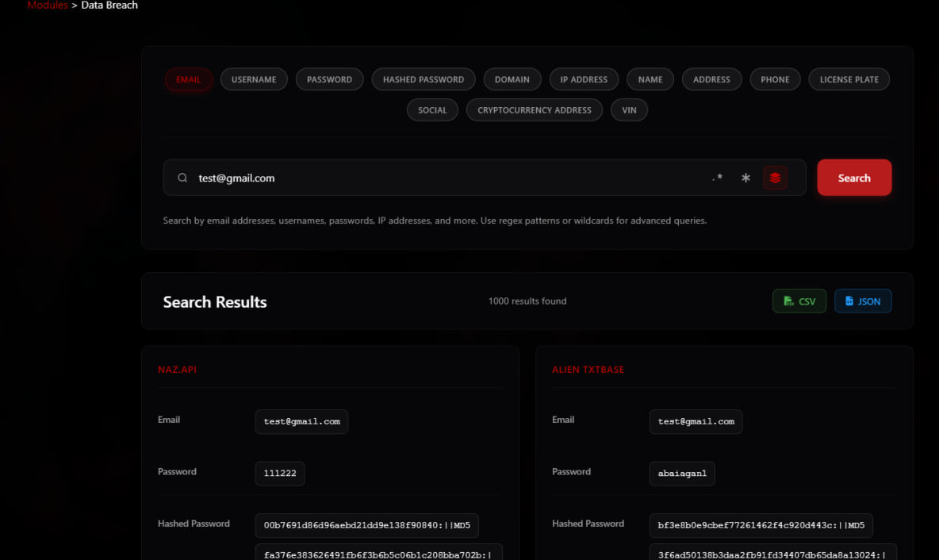Toggle the red stacked layers icon
The height and width of the screenshot is (560, 939).
click(775, 178)
